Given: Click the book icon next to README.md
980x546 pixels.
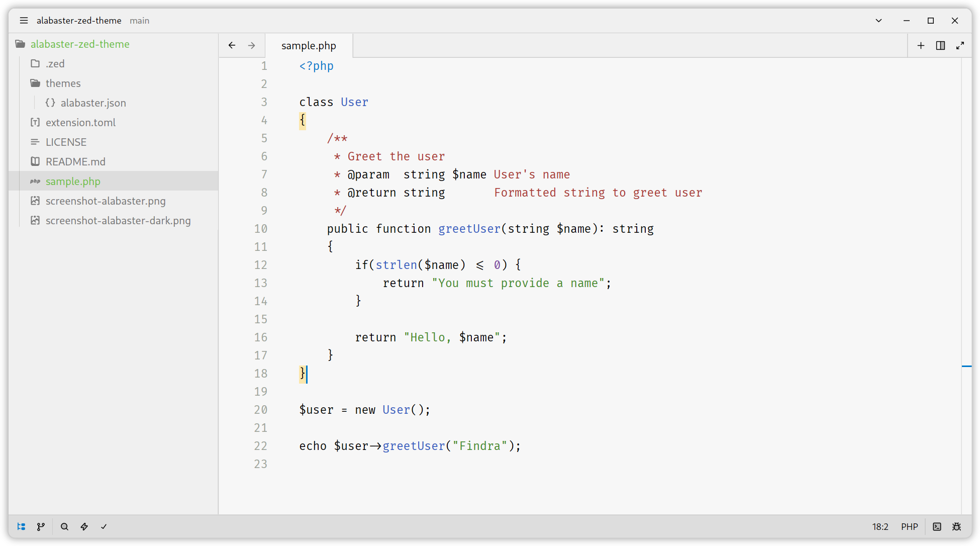Looking at the screenshot, I should coord(35,161).
